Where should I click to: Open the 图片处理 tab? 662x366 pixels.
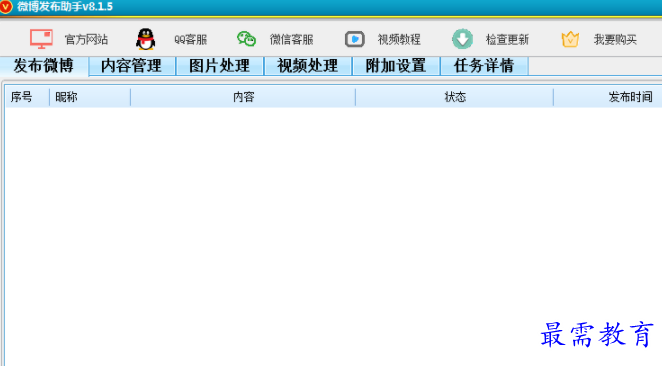(220, 66)
